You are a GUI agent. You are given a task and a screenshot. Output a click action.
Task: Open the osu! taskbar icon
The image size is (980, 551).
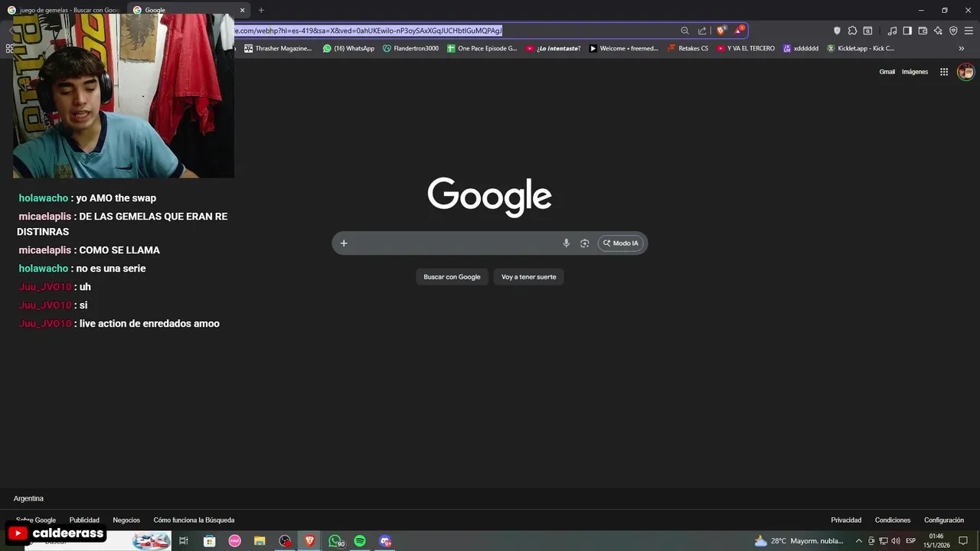click(x=235, y=541)
